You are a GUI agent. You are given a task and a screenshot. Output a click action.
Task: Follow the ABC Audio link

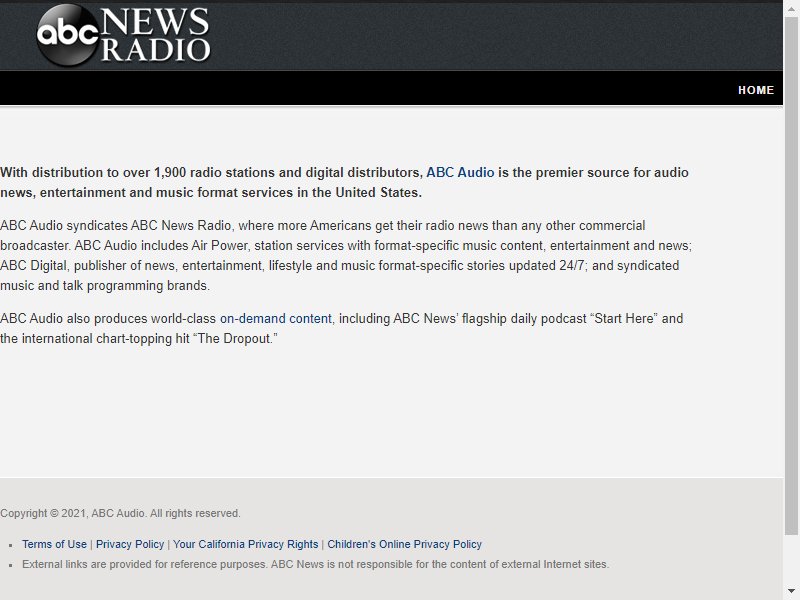pyautogui.click(x=460, y=172)
